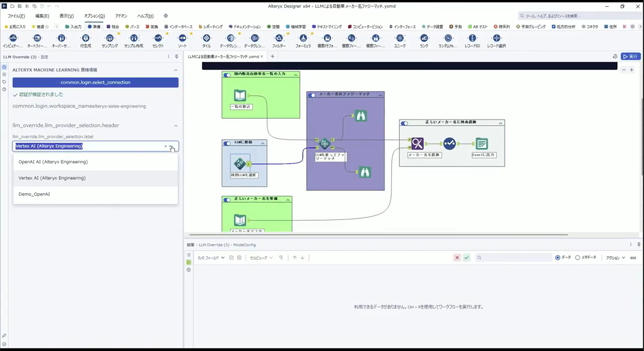Open the セルビューア dropdown
Screen dimensions: 644x351
261,258
